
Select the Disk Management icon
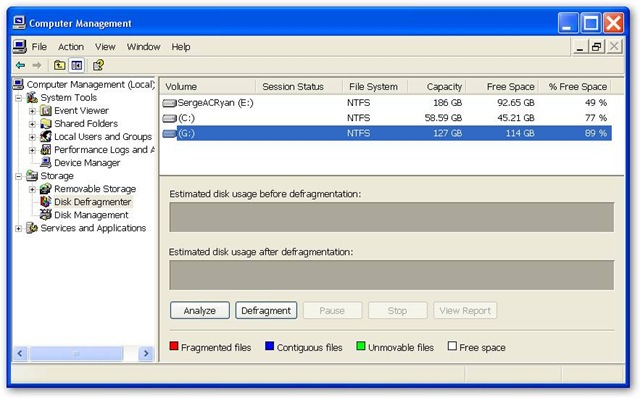tap(46, 215)
